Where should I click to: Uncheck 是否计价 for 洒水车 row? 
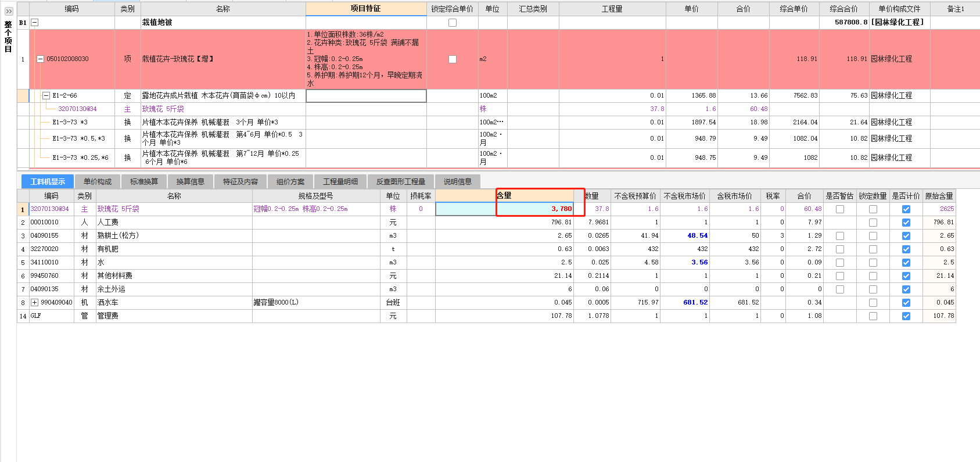(906, 303)
